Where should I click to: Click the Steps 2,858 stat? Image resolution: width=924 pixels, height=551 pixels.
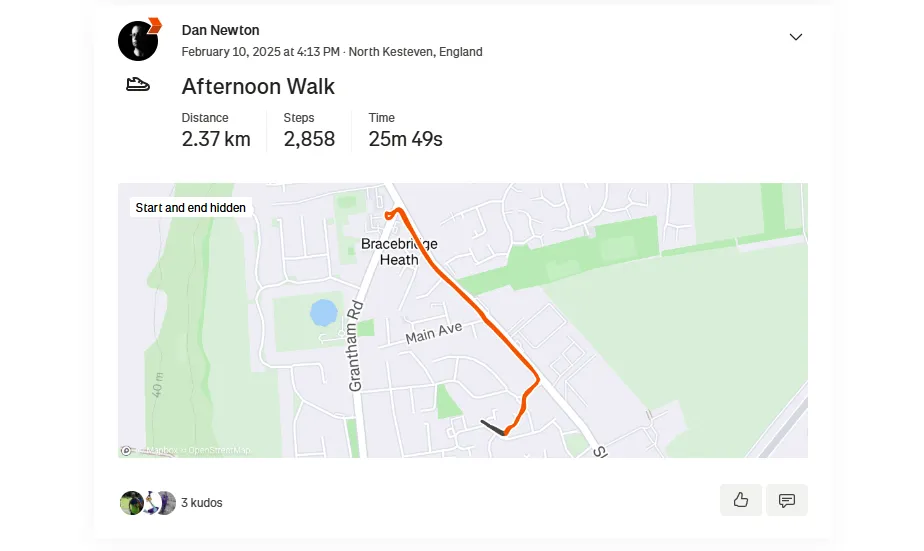click(x=309, y=131)
